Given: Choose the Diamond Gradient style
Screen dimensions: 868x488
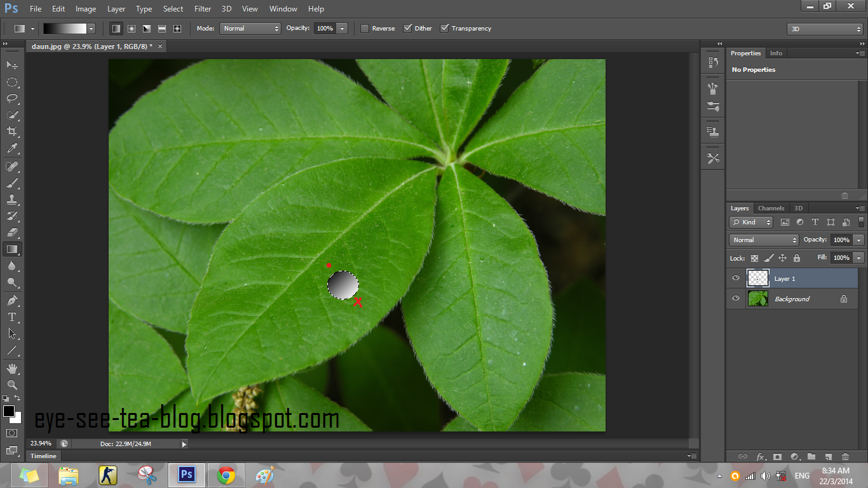Looking at the screenshot, I should 177,29.
